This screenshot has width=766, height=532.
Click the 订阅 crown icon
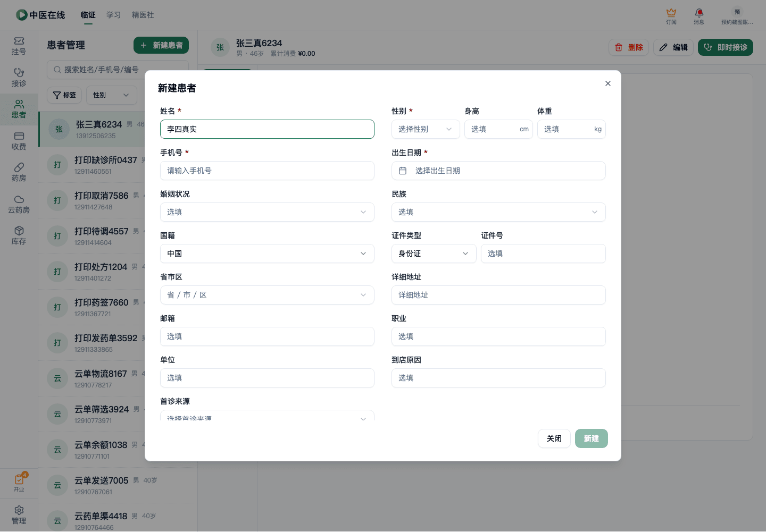(671, 16)
